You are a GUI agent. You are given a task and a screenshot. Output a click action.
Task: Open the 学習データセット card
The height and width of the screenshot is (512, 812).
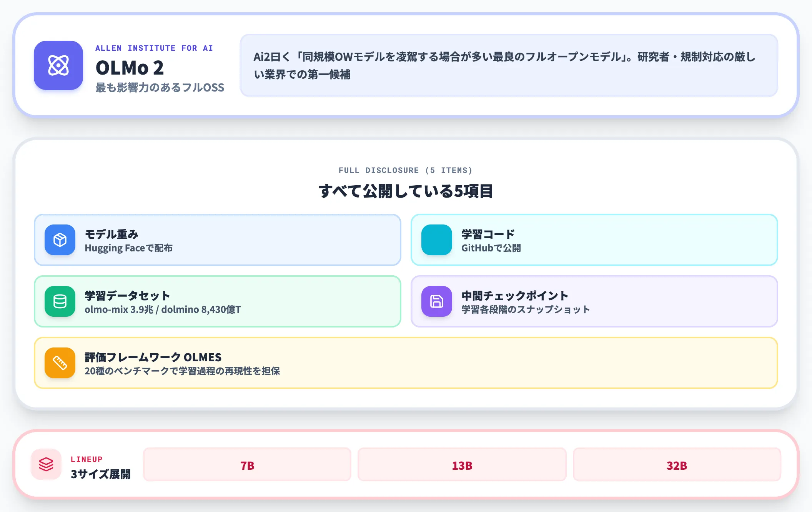[218, 301]
